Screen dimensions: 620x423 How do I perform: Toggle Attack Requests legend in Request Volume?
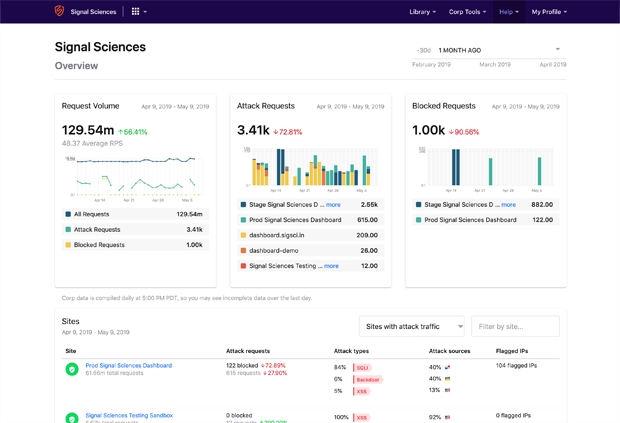[x=98, y=229]
